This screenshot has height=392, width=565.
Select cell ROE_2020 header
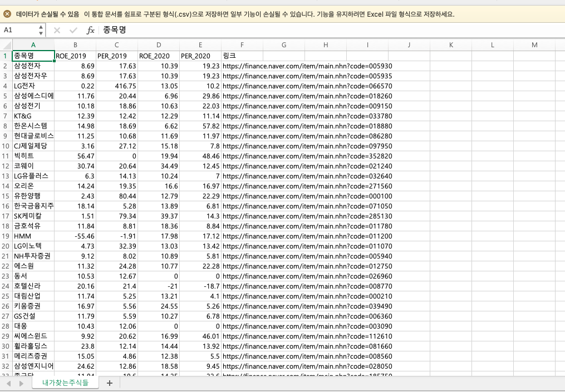tap(159, 56)
